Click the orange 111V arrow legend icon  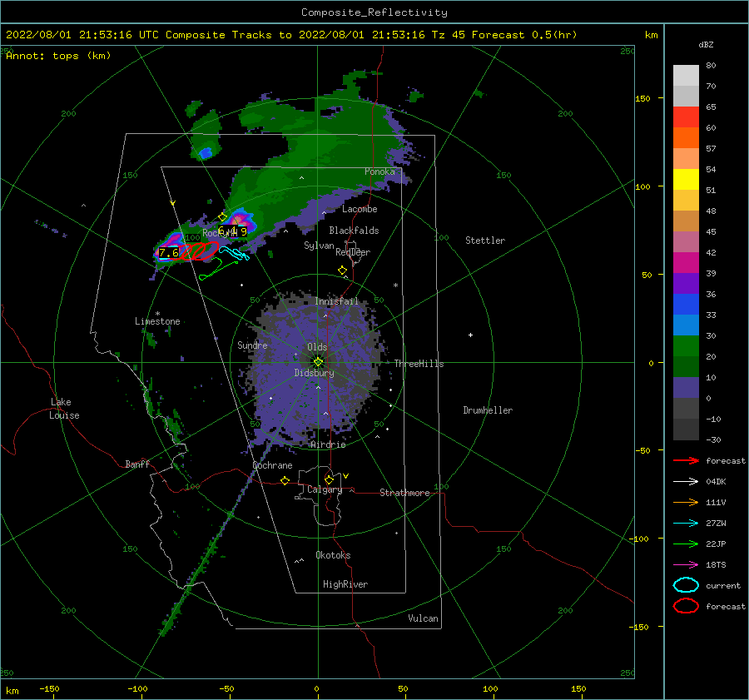tap(686, 502)
